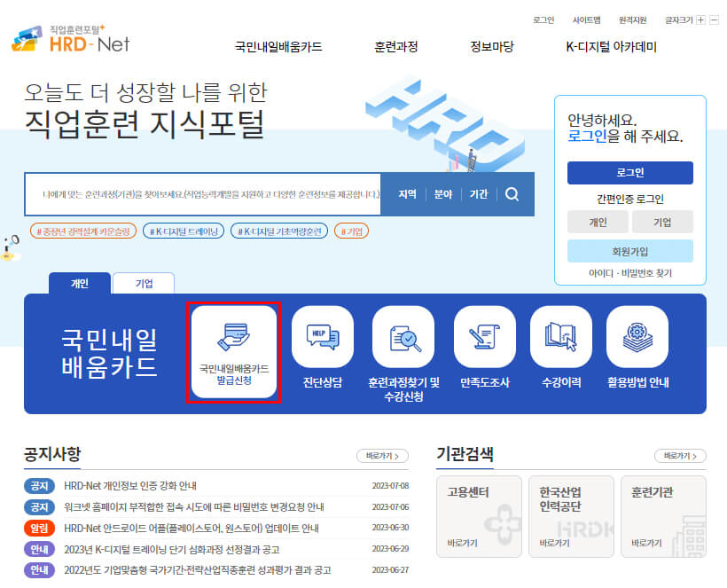The height and width of the screenshot is (588, 727).
Task: Open the 진단상담 help chat icon
Action: (x=322, y=336)
